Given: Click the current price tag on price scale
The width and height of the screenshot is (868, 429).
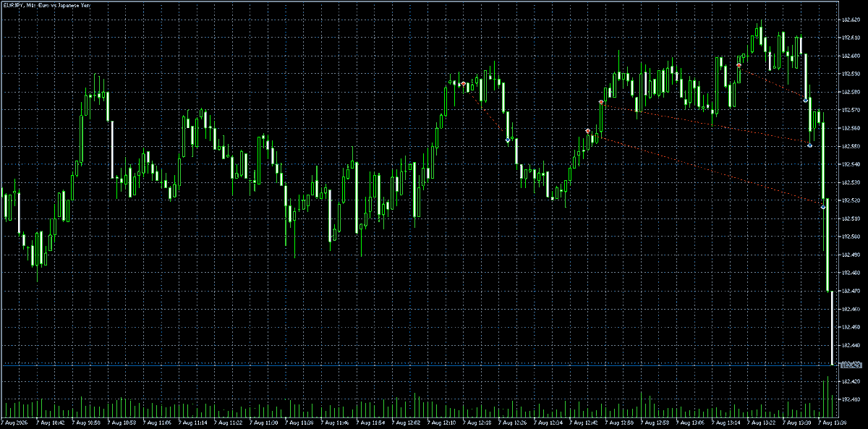Looking at the screenshot, I should pos(850,365).
